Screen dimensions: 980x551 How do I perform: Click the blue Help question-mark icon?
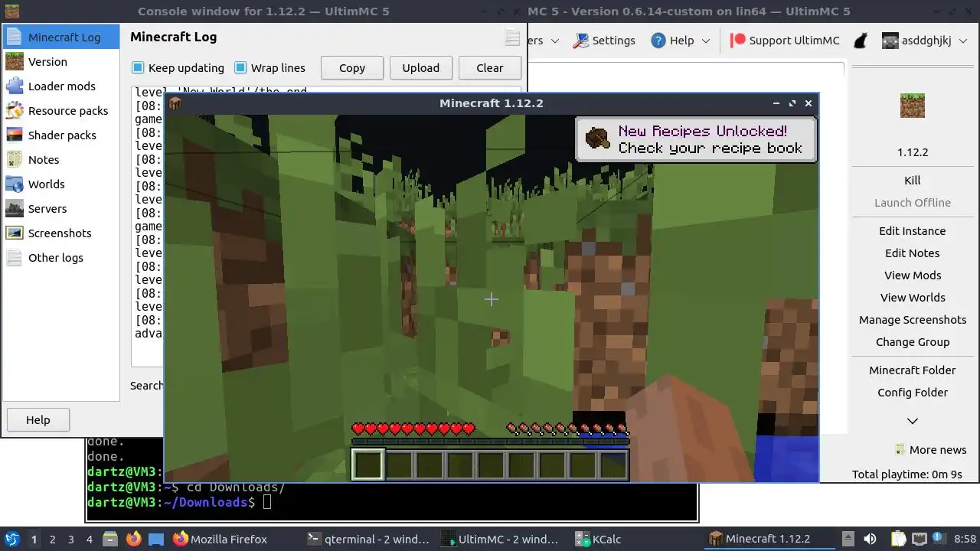pyautogui.click(x=658, y=41)
